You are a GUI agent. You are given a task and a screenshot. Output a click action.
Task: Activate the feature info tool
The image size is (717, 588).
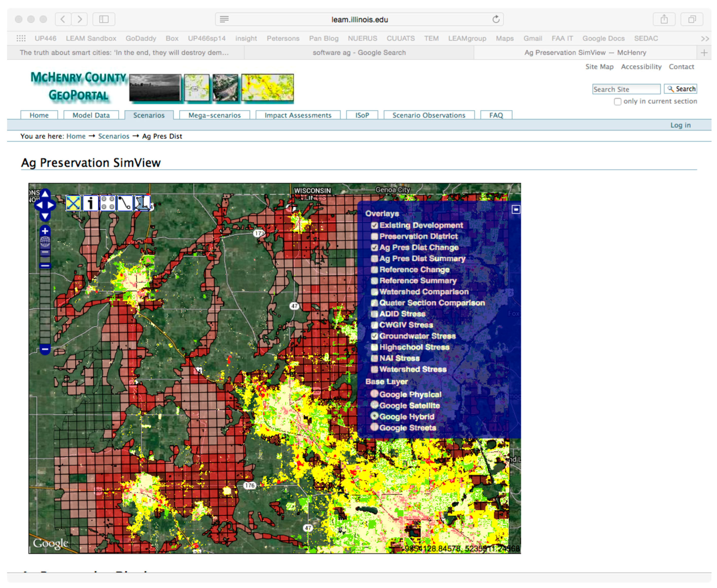91,203
